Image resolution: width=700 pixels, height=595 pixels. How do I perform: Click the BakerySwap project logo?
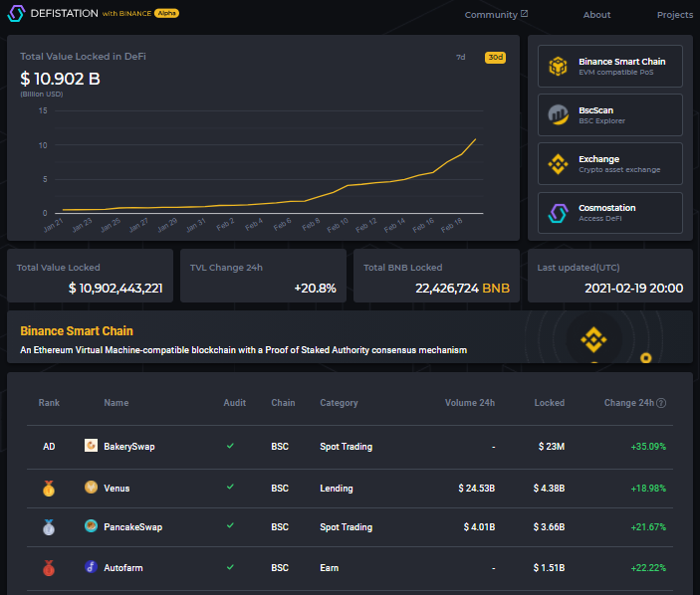(91, 445)
